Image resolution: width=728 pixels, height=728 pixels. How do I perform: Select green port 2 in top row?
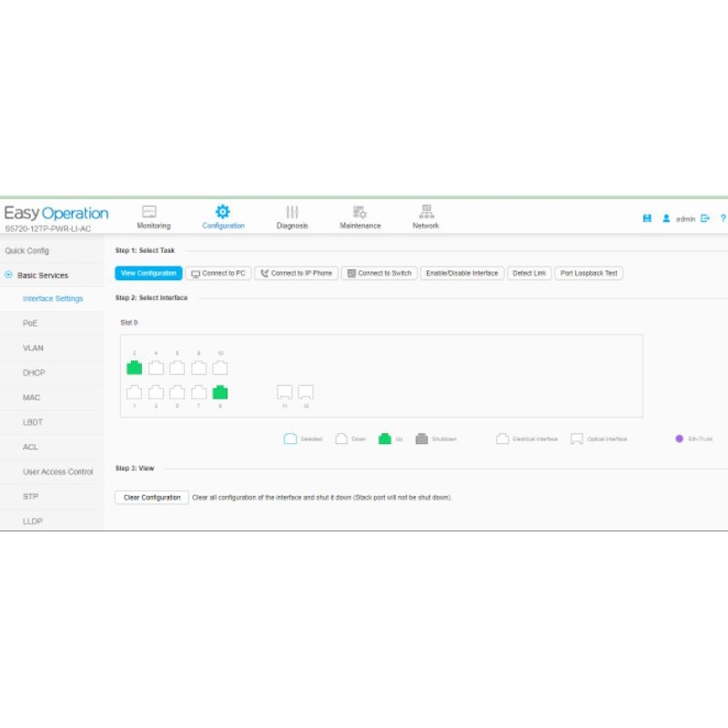pos(134,368)
